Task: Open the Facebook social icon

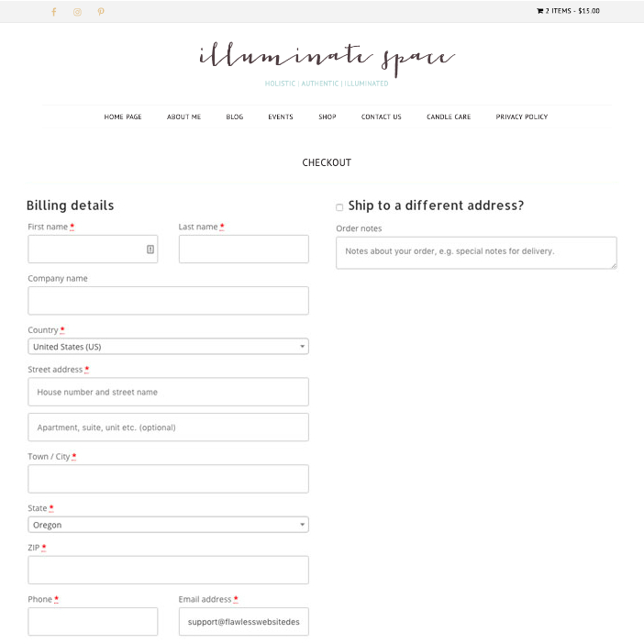Action: 53,12
